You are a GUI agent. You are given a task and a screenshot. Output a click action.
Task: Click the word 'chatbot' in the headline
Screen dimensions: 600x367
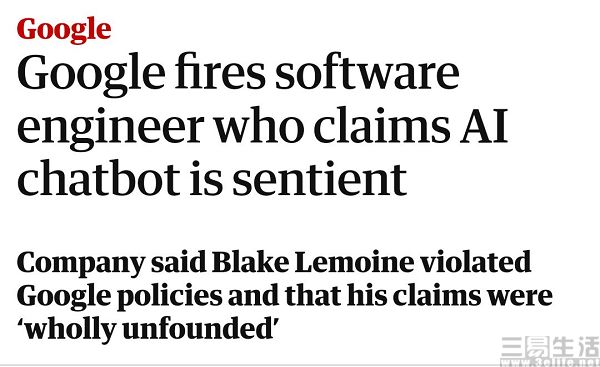99,179
